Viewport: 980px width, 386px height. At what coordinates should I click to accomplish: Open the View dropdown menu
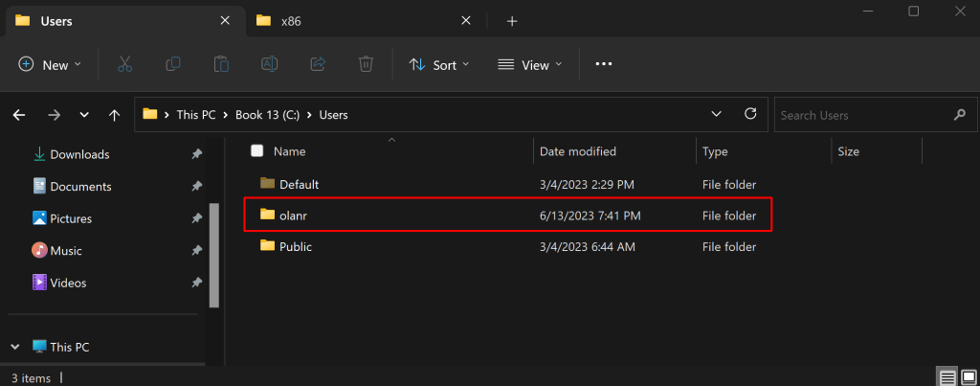point(530,64)
